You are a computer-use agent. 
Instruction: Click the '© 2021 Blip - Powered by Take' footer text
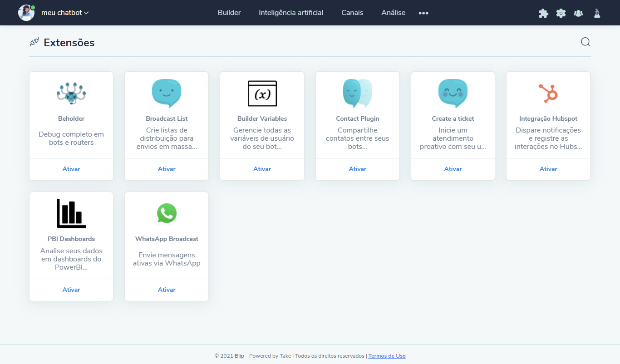253,356
